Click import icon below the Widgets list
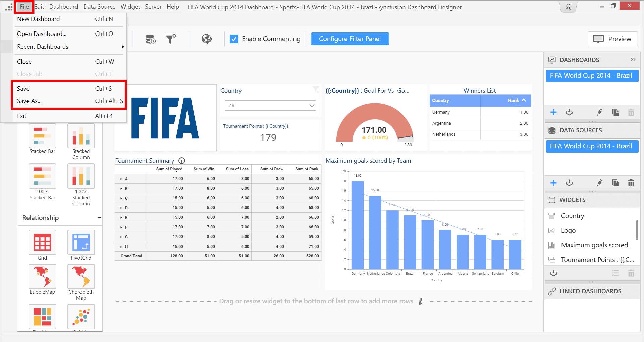 click(553, 273)
